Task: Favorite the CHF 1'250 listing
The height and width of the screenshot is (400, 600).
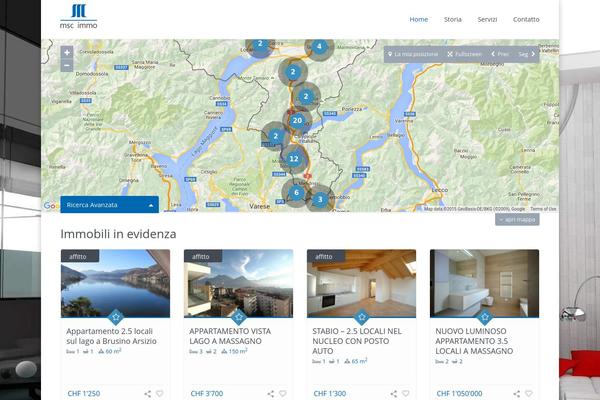Action: [160, 393]
